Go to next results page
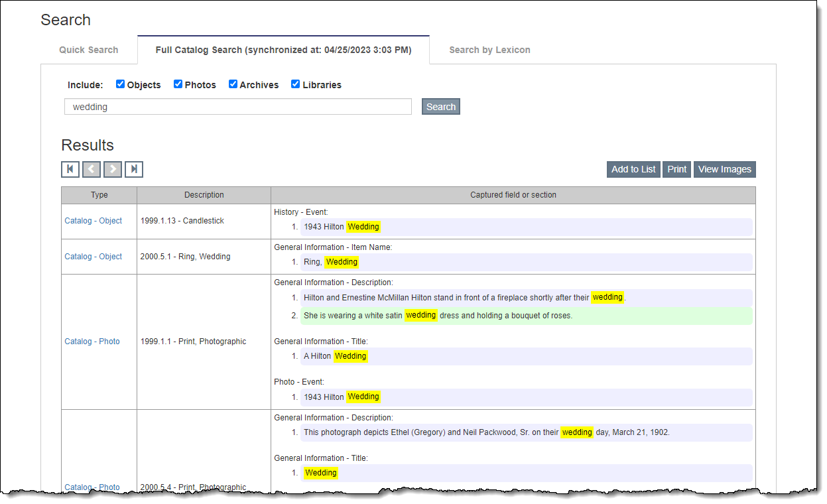The height and width of the screenshot is (504, 827). [113, 170]
